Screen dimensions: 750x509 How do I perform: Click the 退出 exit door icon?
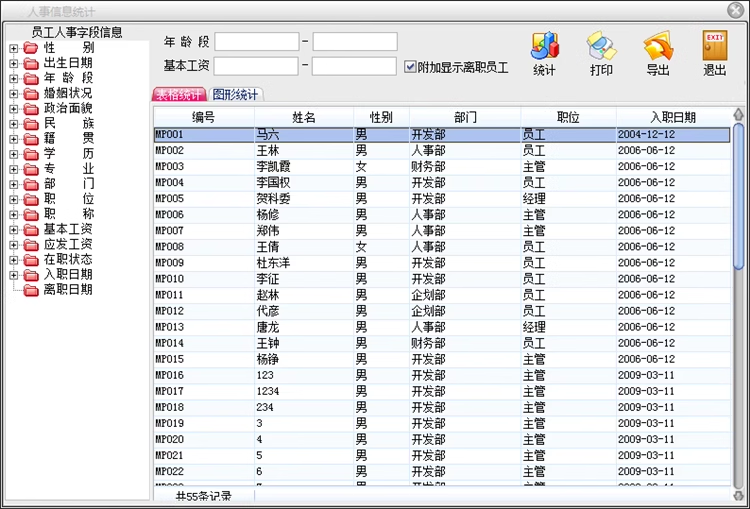click(x=715, y=45)
